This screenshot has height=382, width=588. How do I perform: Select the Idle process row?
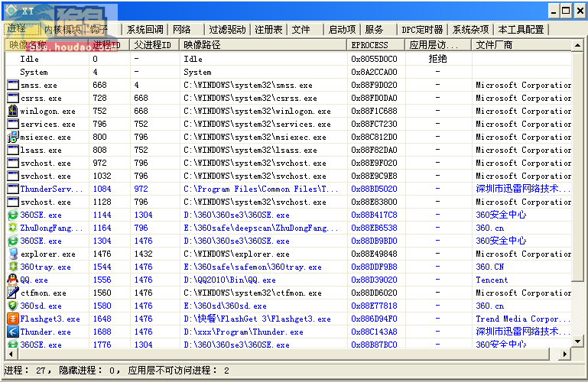pos(288,59)
